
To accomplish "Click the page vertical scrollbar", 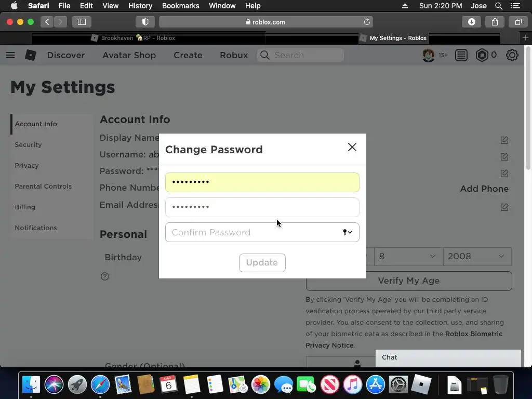I will coord(528,109).
